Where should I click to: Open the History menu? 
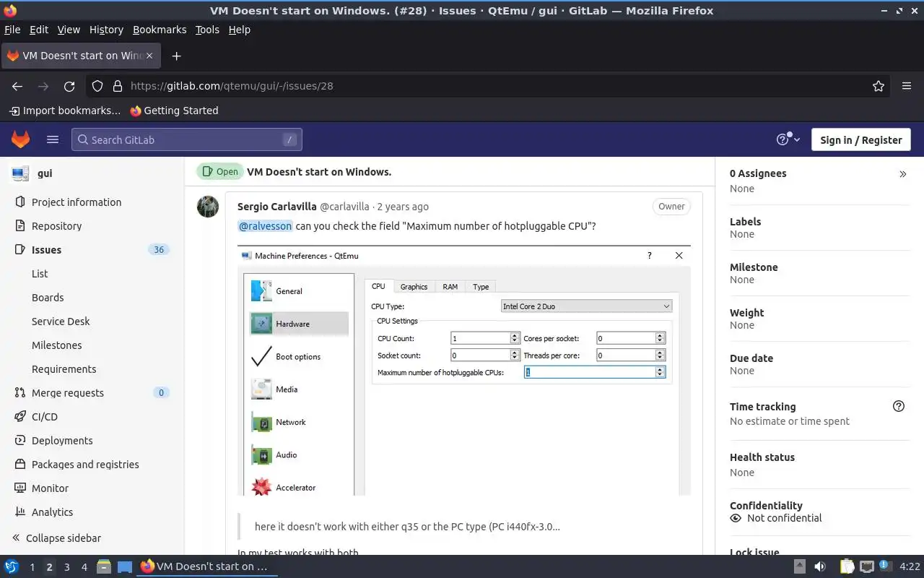click(x=106, y=30)
